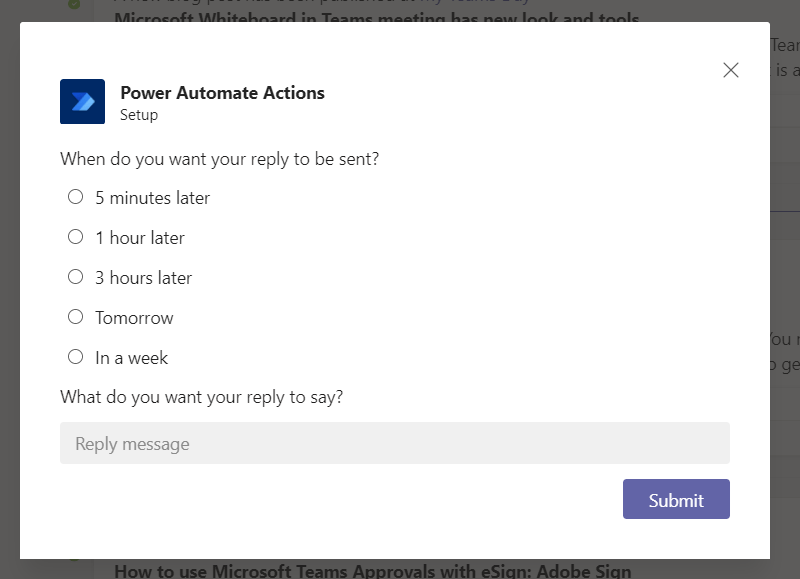Click the '5 minutes later' label text
The image size is (800, 579).
[x=152, y=198]
